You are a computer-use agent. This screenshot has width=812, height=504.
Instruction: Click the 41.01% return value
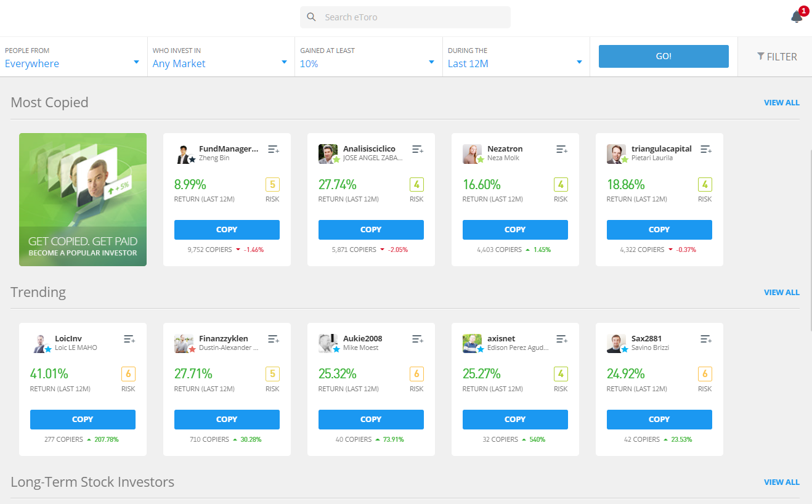click(x=49, y=374)
